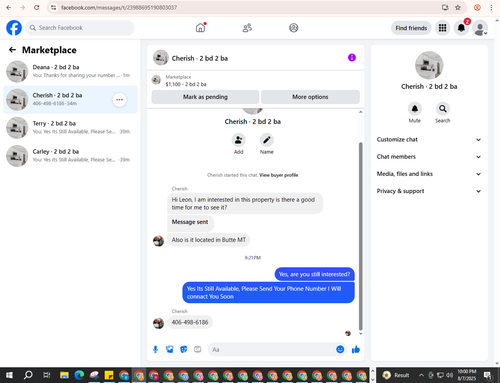Open Sticky Notes on taskbar
Screen dimensions: 500x383
pyautogui.click(x=109, y=375)
